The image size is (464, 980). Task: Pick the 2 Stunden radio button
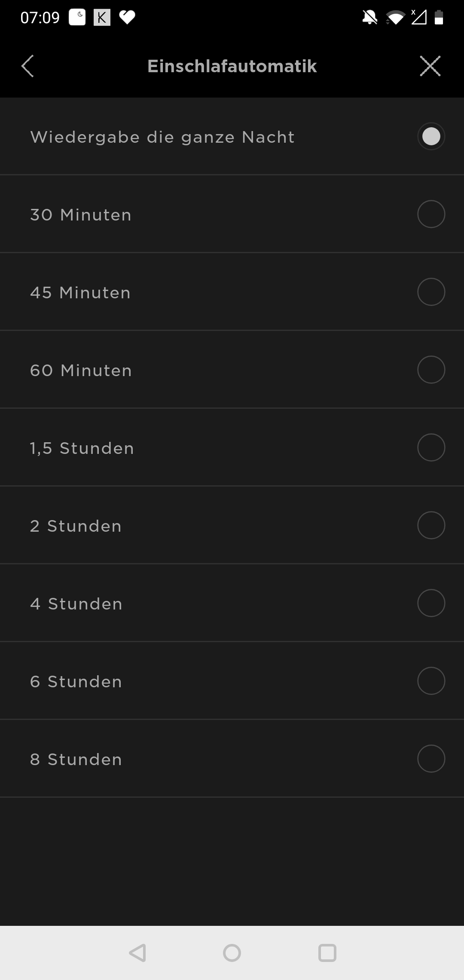coord(431,525)
